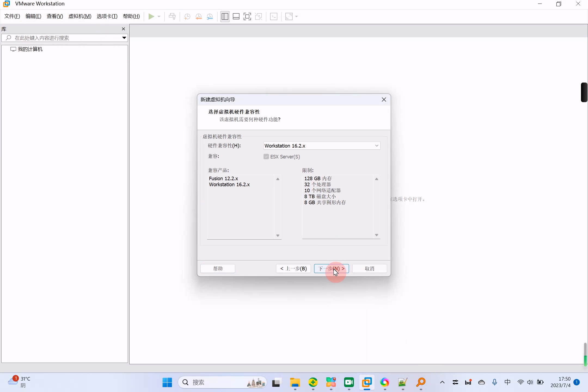Click down arrow of 兼容产品 list scrollbar
Viewport: 588px width, 392px height.
[278, 235]
